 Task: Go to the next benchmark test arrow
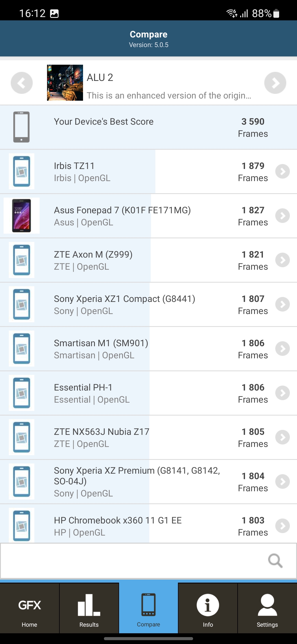point(275,83)
